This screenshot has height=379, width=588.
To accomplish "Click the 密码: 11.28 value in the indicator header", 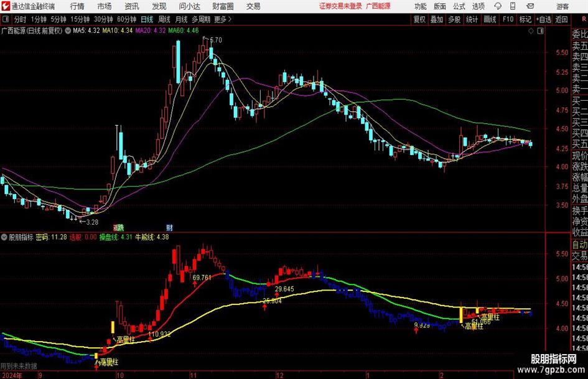I will [51, 237].
